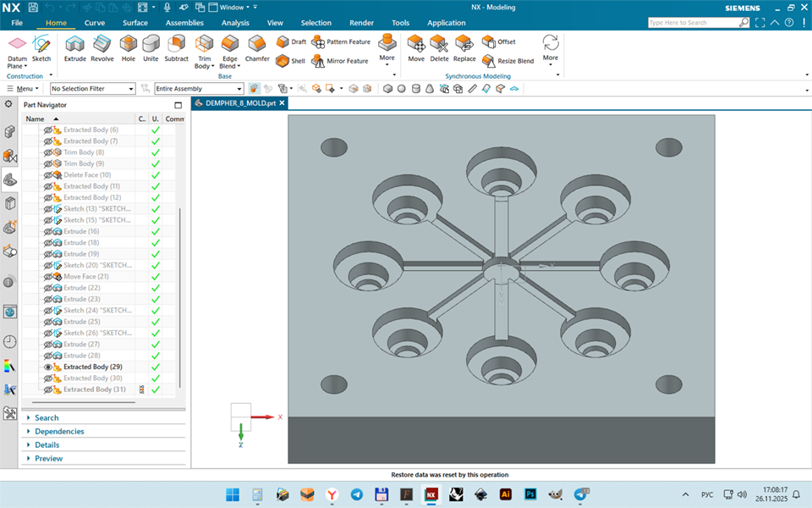Click the Help question mark icon
Viewport: 812px width, 508px height.
[x=789, y=22]
